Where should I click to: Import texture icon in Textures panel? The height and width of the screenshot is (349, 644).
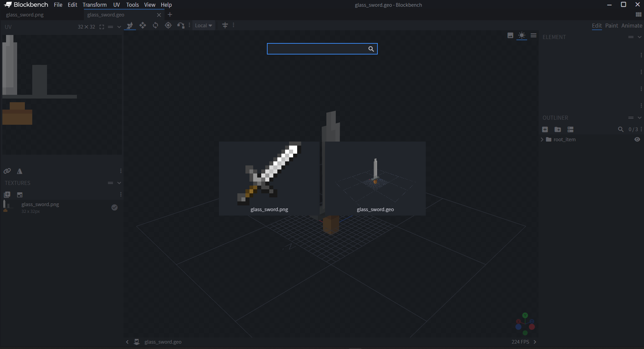pyautogui.click(x=20, y=195)
